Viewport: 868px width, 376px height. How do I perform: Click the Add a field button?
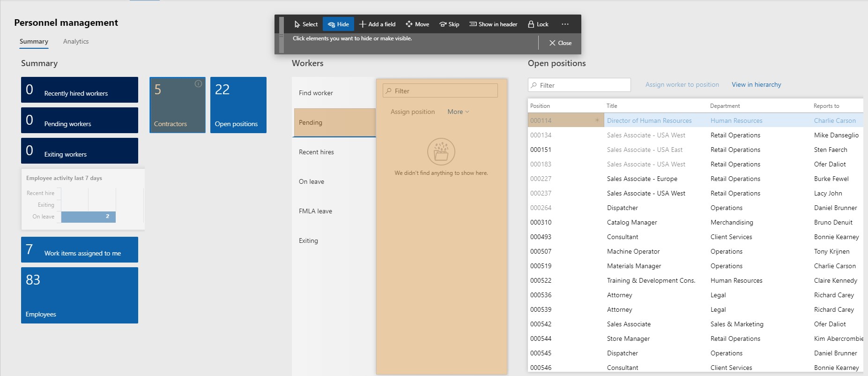point(377,24)
